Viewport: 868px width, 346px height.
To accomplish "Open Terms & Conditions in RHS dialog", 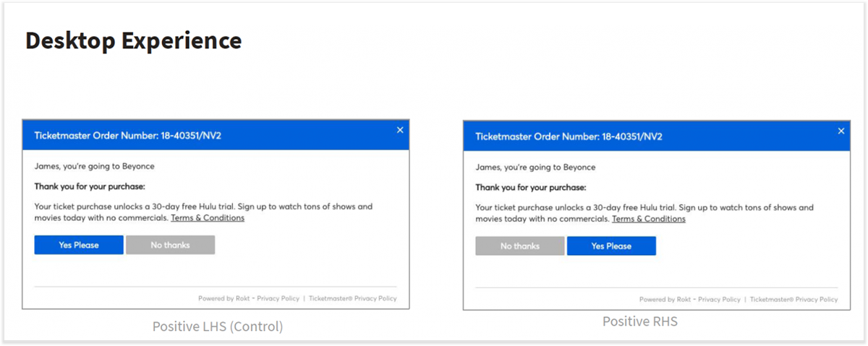I will click(649, 219).
